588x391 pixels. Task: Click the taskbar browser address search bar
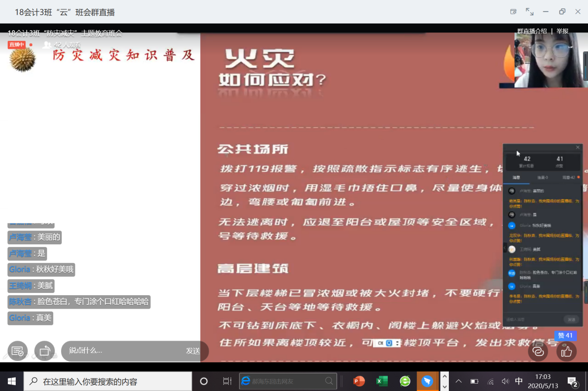(x=288, y=381)
